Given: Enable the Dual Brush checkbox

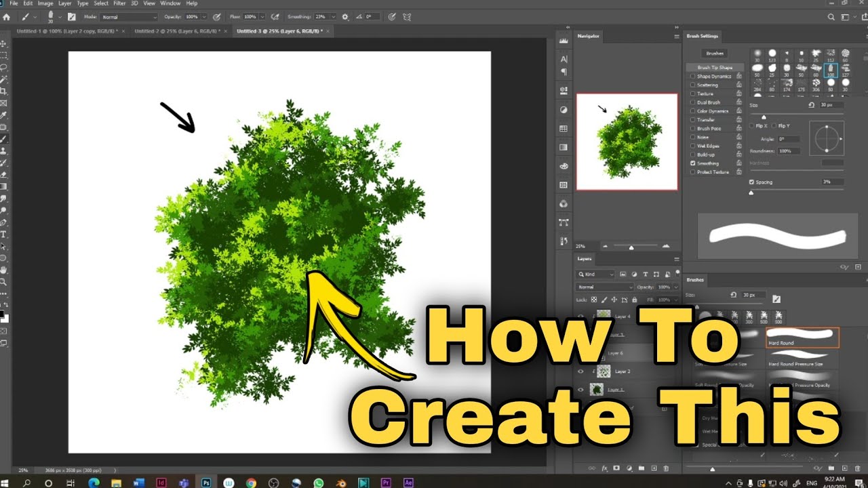Looking at the screenshot, I should pos(692,102).
